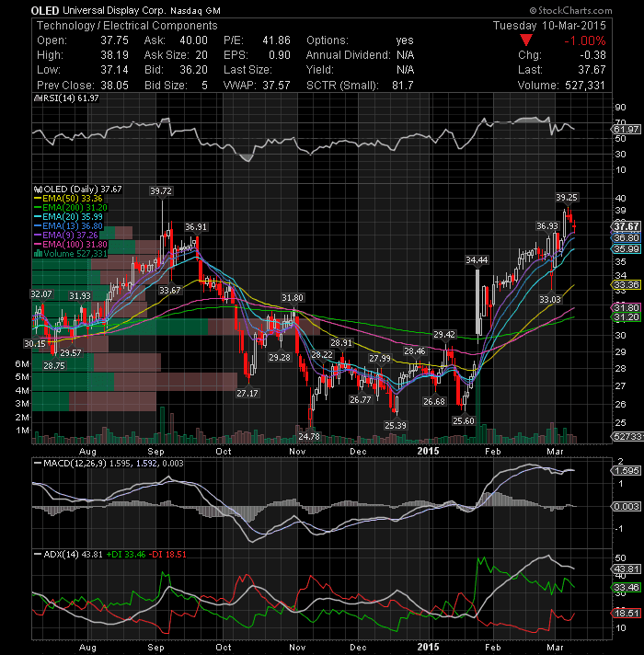Click the 28.75 low price annotation
The image size is (644, 655).
click(x=54, y=365)
